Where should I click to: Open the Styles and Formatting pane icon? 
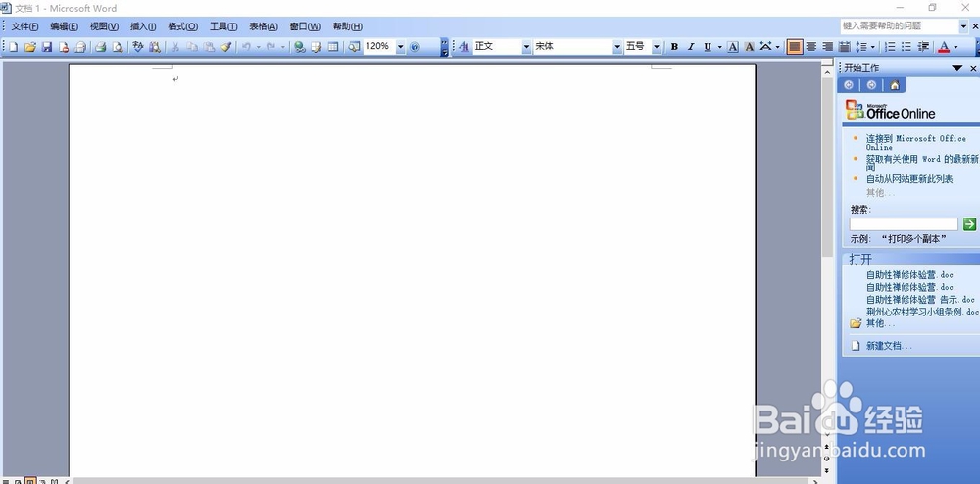pyautogui.click(x=464, y=47)
